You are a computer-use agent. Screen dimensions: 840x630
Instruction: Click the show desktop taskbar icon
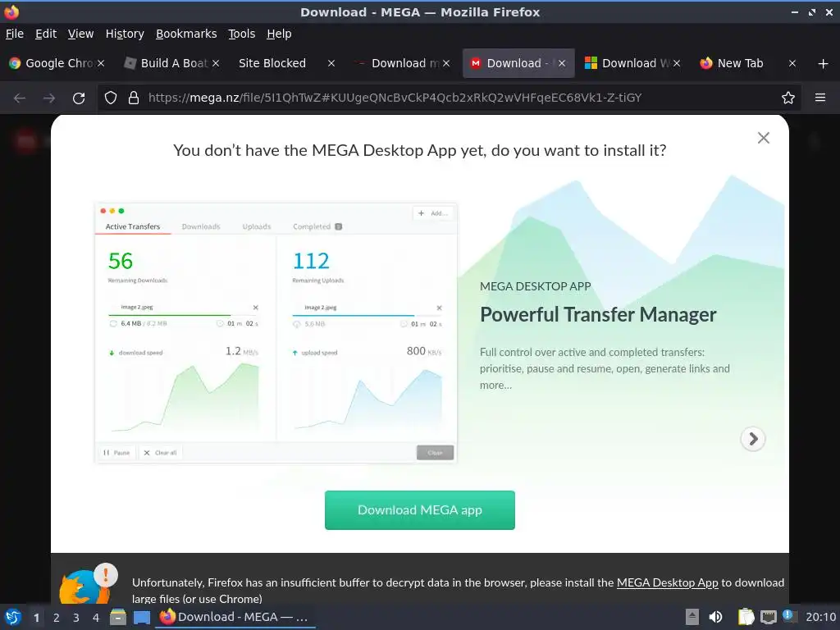point(141,617)
